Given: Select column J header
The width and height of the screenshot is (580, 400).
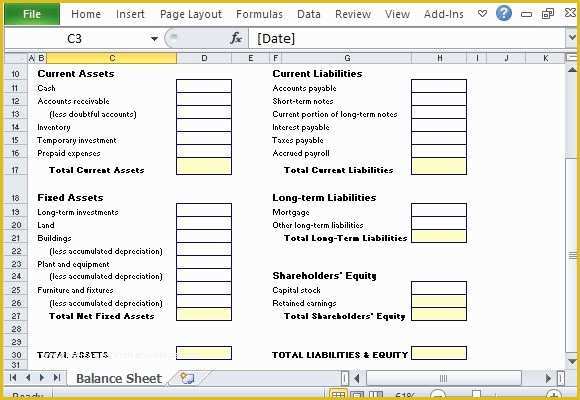Looking at the screenshot, I should tap(506, 58).
